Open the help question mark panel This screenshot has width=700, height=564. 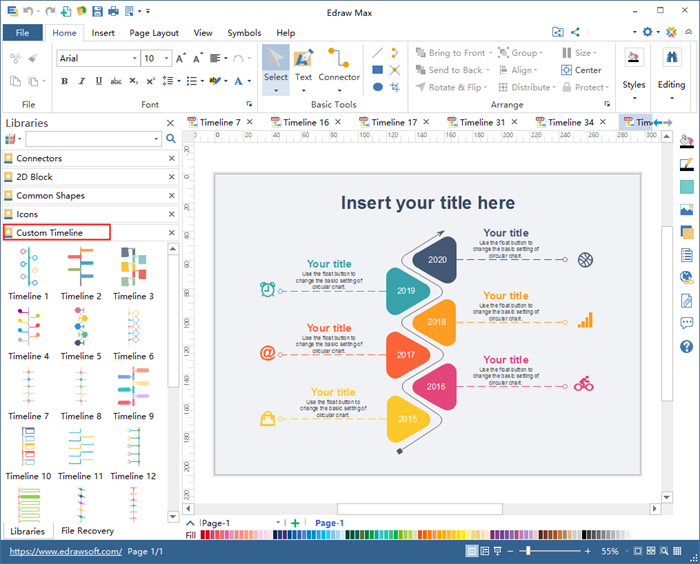tap(686, 346)
